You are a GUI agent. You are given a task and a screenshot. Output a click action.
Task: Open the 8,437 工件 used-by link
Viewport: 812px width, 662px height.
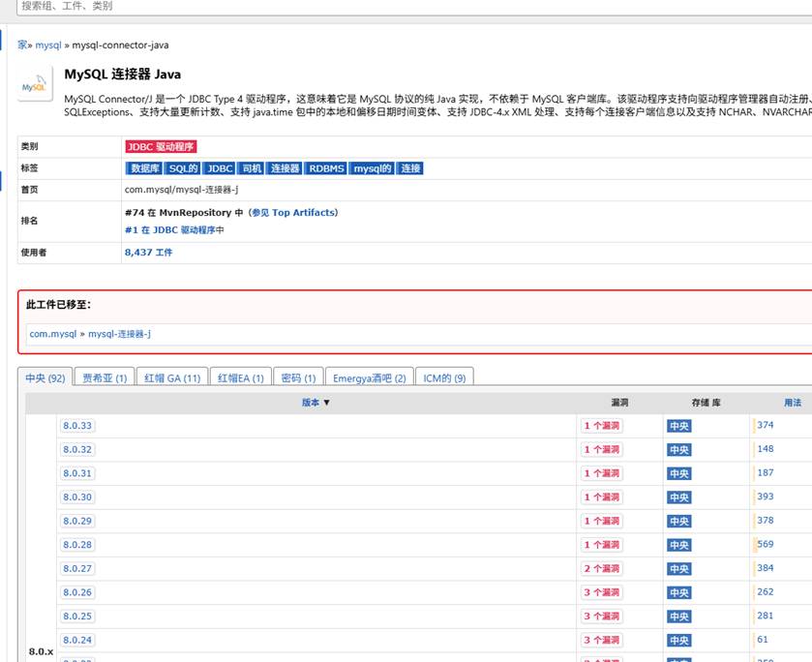pyautogui.click(x=149, y=253)
